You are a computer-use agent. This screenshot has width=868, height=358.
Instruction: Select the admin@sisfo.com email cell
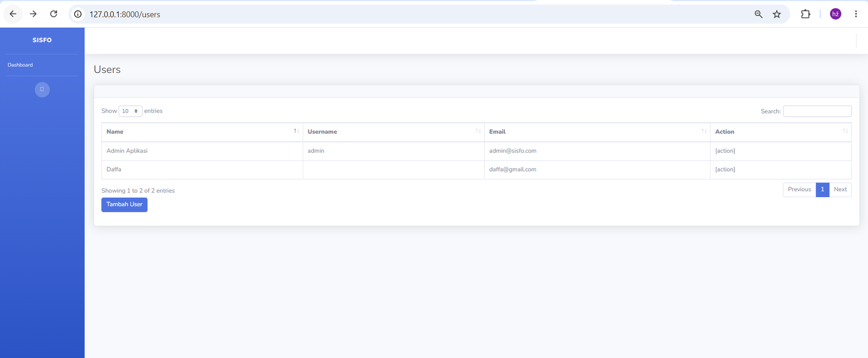[x=597, y=151]
